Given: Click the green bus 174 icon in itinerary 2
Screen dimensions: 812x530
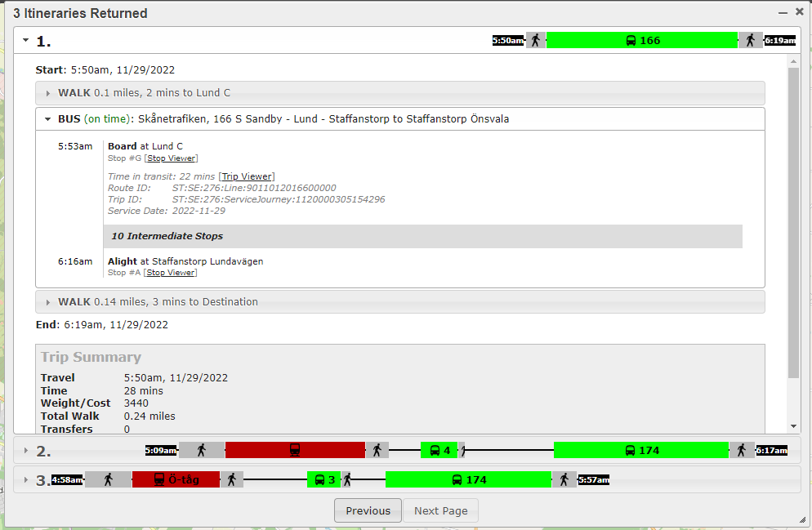Looking at the screenshot, I should pos(640,449).
